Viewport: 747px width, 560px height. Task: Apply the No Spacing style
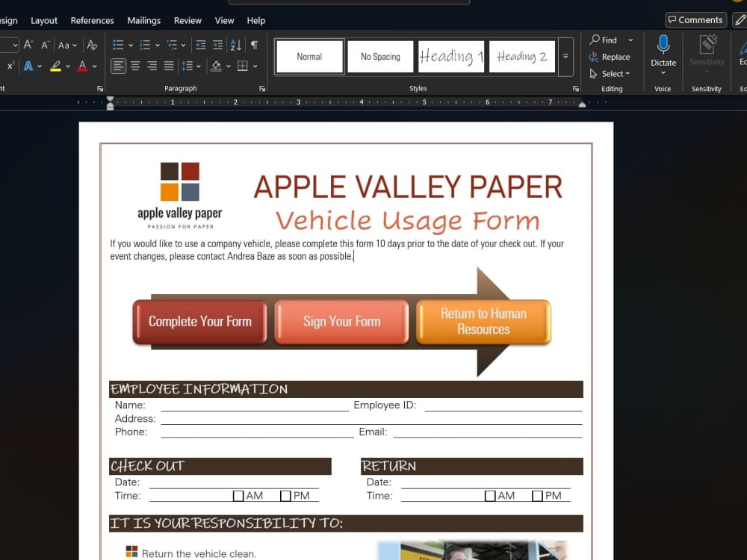pos(380,56)
